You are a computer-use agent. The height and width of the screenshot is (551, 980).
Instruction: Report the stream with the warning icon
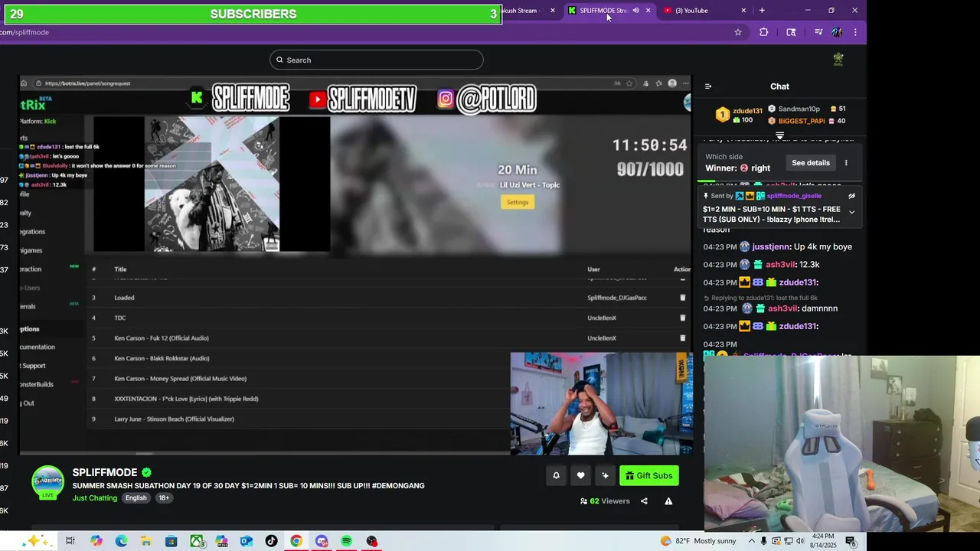(668, 501)
